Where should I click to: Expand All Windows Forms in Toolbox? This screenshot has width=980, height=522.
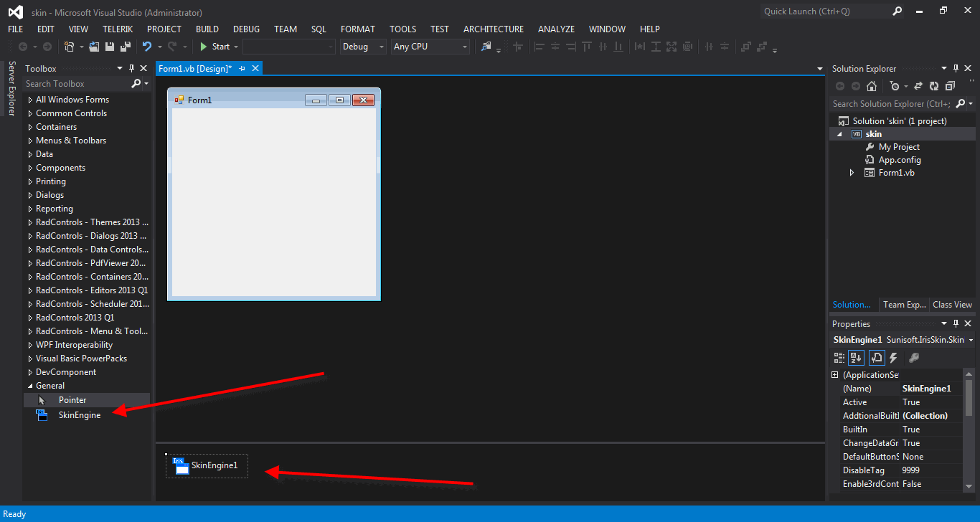click(30, 100)
